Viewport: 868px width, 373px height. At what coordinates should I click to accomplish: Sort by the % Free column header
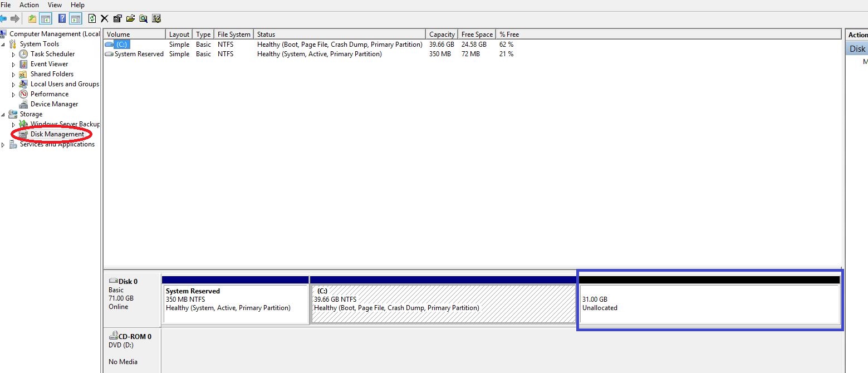click(x=668, y=35)
